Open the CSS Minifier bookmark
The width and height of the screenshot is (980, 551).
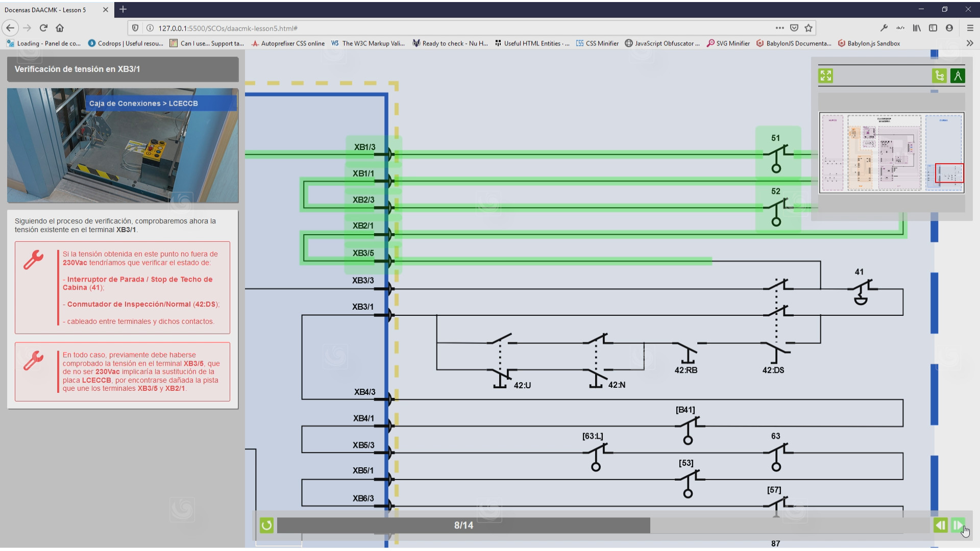coord(596,43)
